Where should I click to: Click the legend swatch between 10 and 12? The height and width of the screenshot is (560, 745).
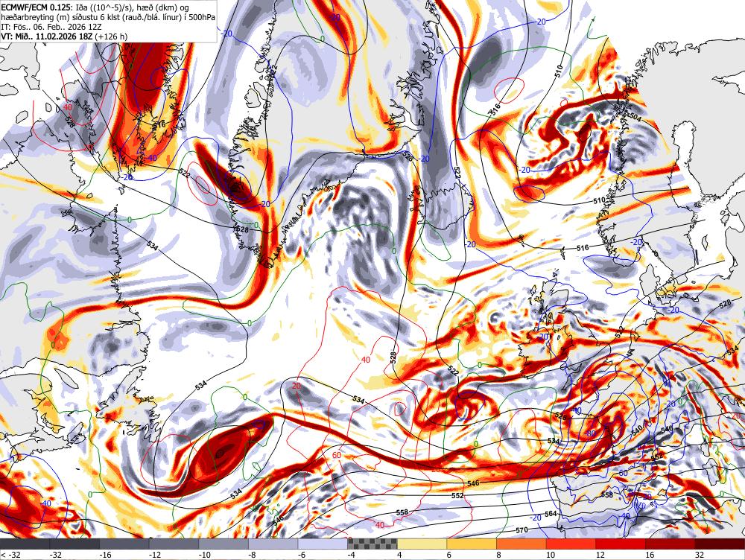(571, 544)
